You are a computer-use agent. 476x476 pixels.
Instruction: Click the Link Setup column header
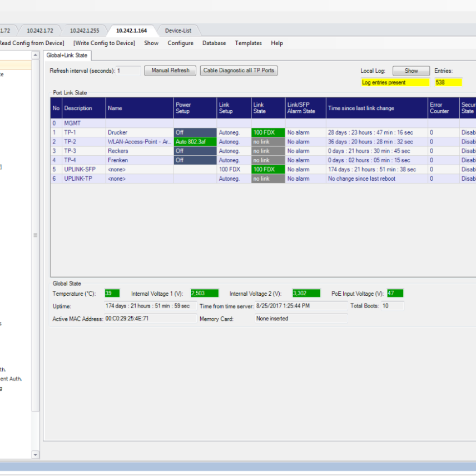pyautogui.click(x=234, y=108)
